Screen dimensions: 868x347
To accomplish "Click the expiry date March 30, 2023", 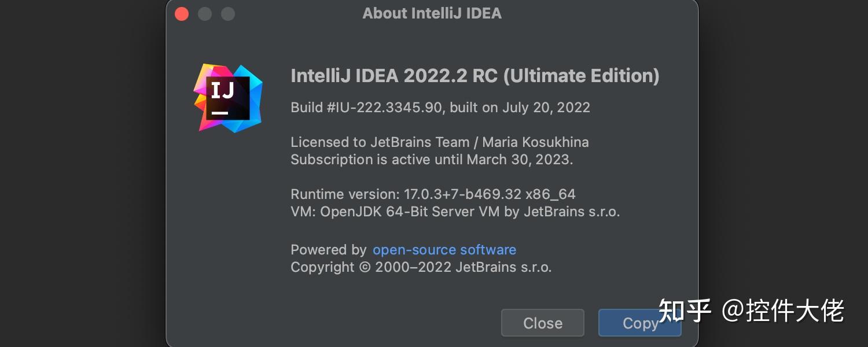I will [520, 160].
